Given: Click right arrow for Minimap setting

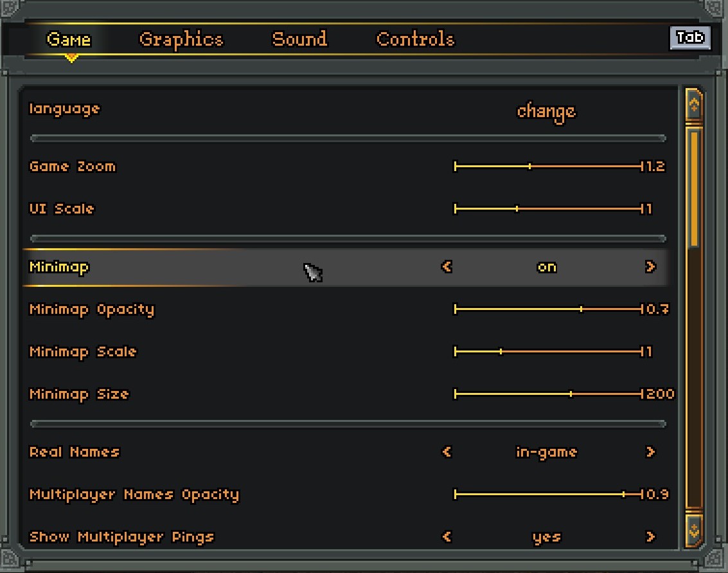Looking at the screenshot, I should point(650,267).
